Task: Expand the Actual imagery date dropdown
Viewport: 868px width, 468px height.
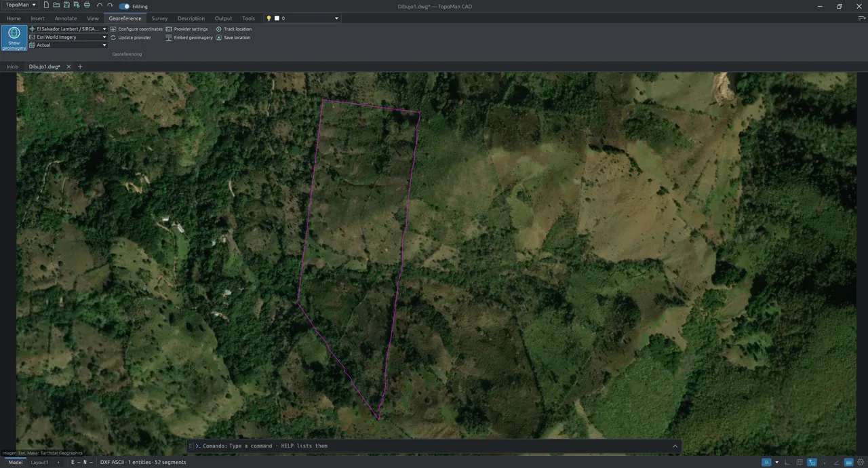Action: [x=68, y=45]
